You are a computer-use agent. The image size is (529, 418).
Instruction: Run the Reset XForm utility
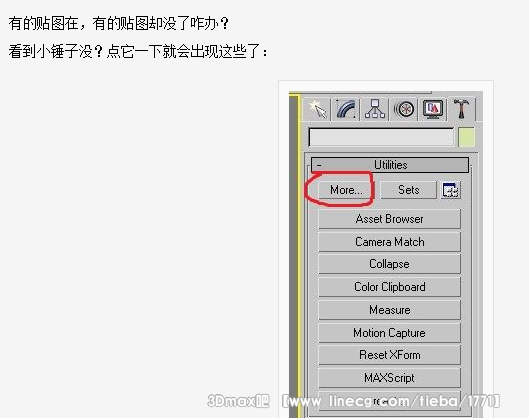[389, 355]
